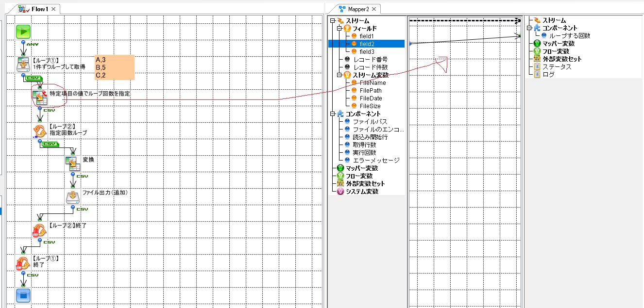
Task: Select the 【ループ②】終了 component icon
Action: click(40, 230)
